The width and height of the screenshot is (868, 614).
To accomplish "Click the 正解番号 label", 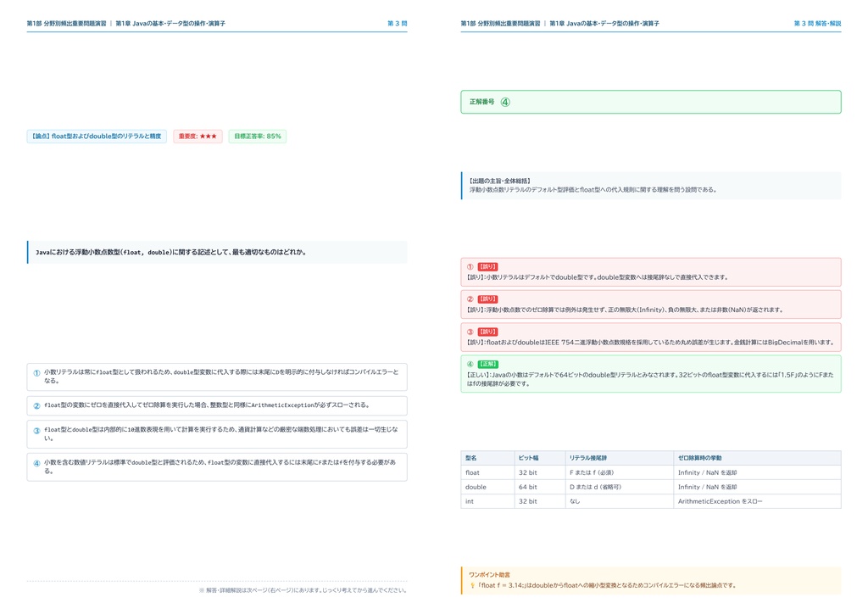I will point(481,102).
